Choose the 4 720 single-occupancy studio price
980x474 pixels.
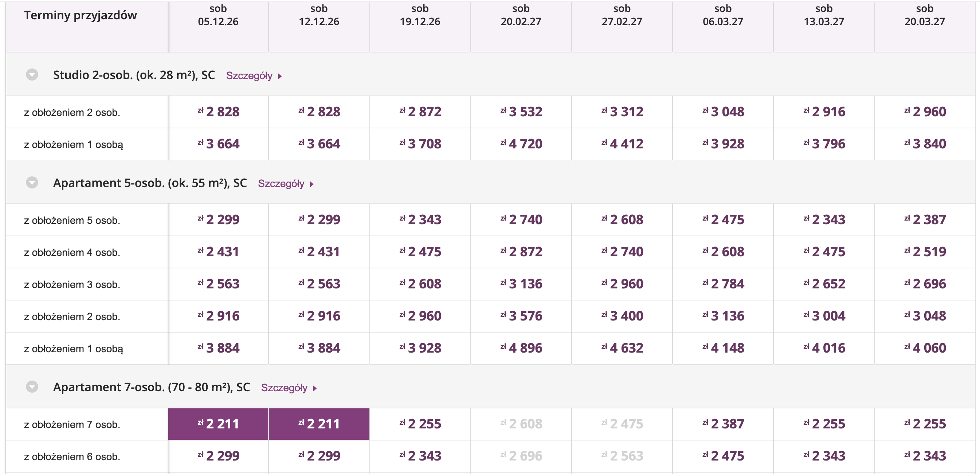click(x=521, y=144)
